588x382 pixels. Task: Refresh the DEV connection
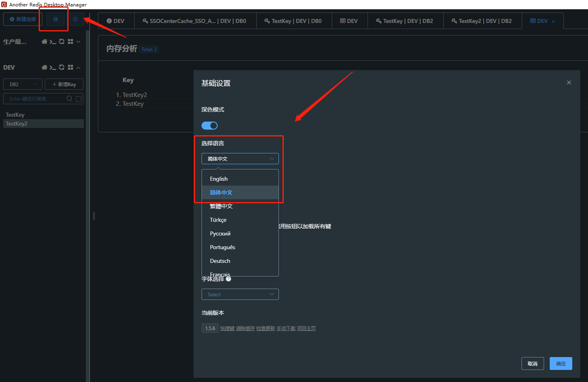point(62,67)
